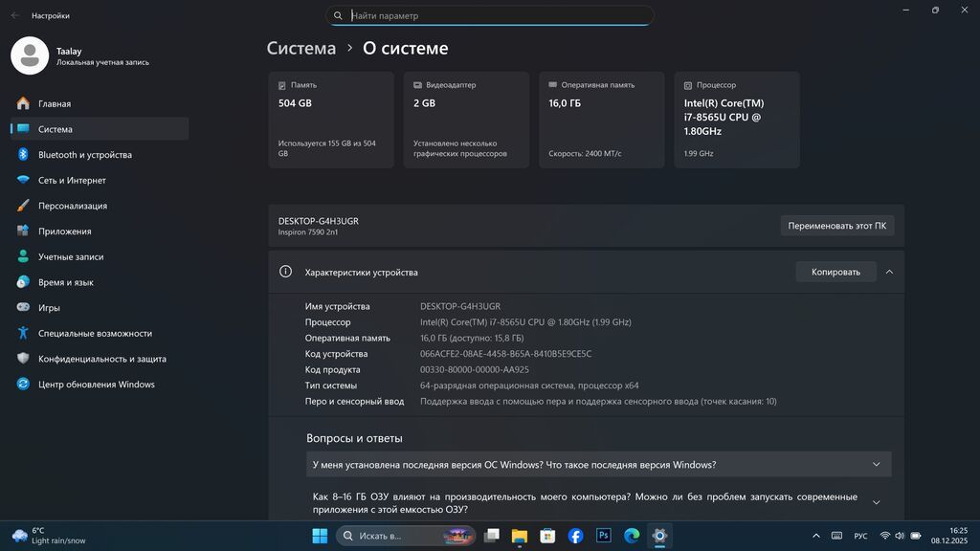Open the clock showing 16:25 08.12.2025

(949, 536)
